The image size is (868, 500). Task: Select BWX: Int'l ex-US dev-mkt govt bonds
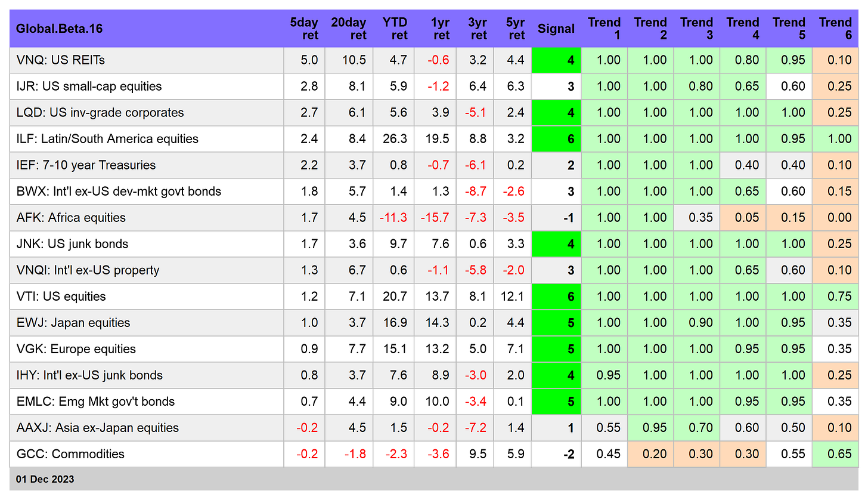coord(119,192)
